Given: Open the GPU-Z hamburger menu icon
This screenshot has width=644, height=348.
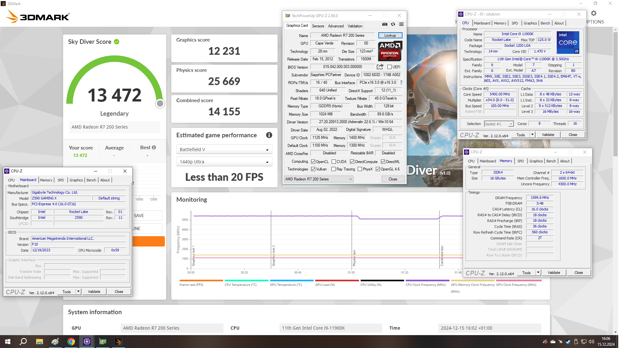Looking at the screenshot, I should 401,24.
